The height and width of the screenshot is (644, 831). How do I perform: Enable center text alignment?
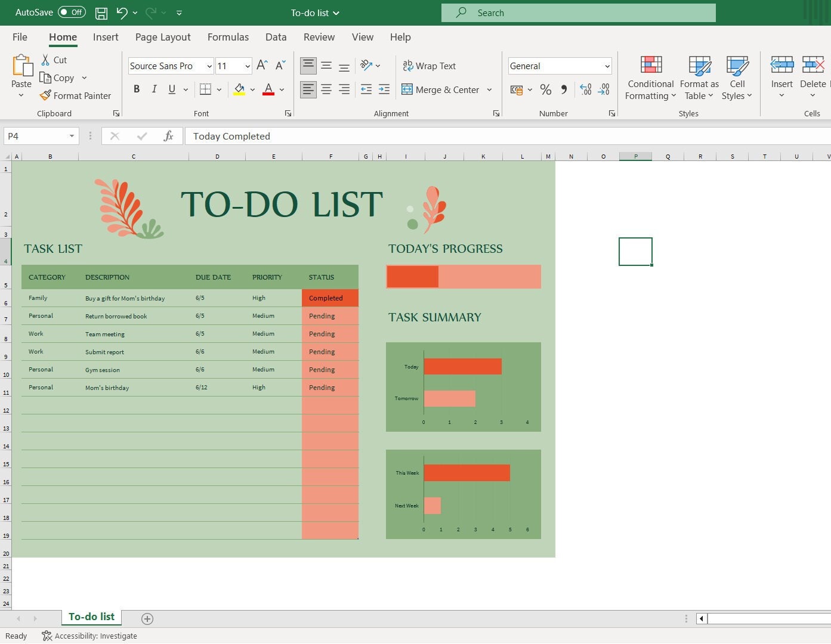(x=326, y=89)
